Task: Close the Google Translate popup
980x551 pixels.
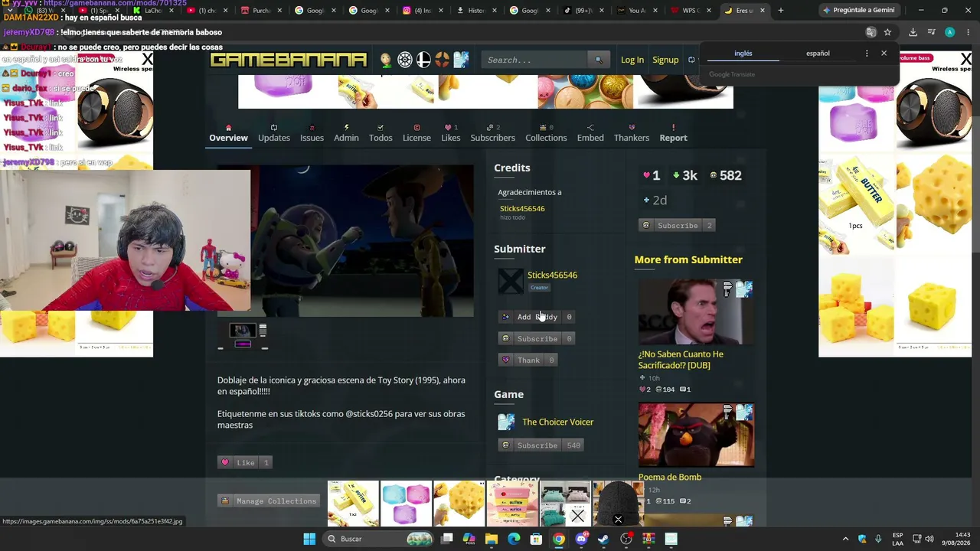Action: 884,54
